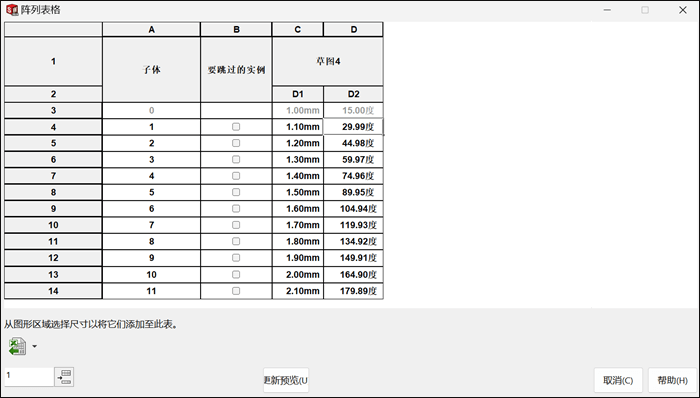Screen dimensions: 700x398
Task: Click the add rows icon button
Action: (x=64, y=377)
